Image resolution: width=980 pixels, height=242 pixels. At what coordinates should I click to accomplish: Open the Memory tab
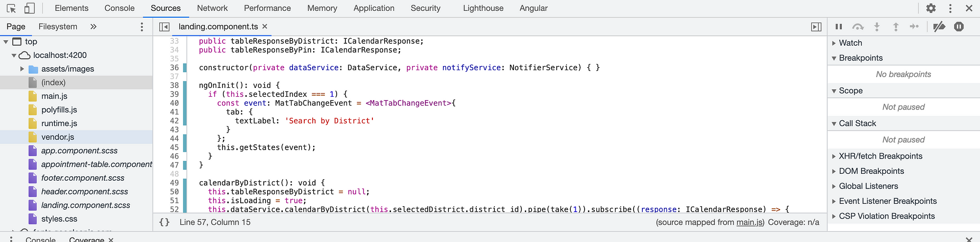pos(322,8)
